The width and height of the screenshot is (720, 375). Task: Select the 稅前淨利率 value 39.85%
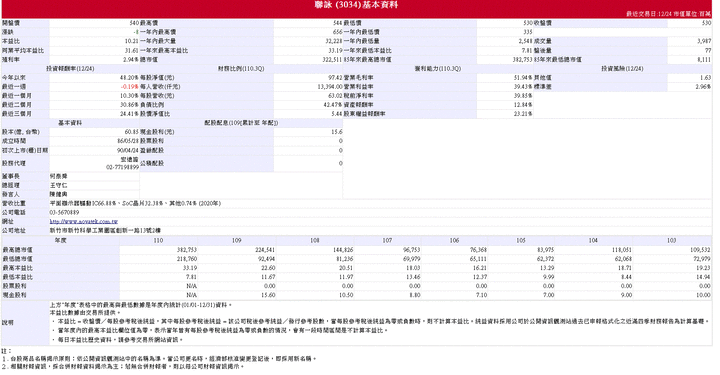point(523,96)
